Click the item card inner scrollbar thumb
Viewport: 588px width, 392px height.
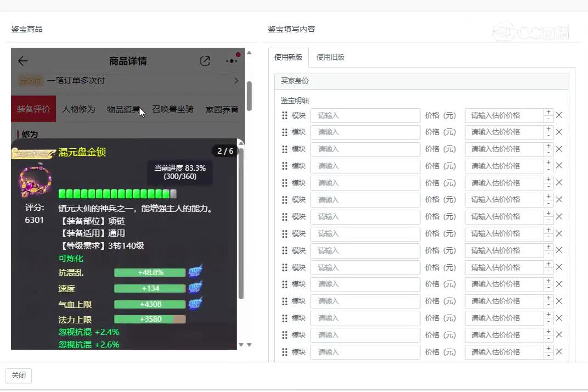(241, 223)
